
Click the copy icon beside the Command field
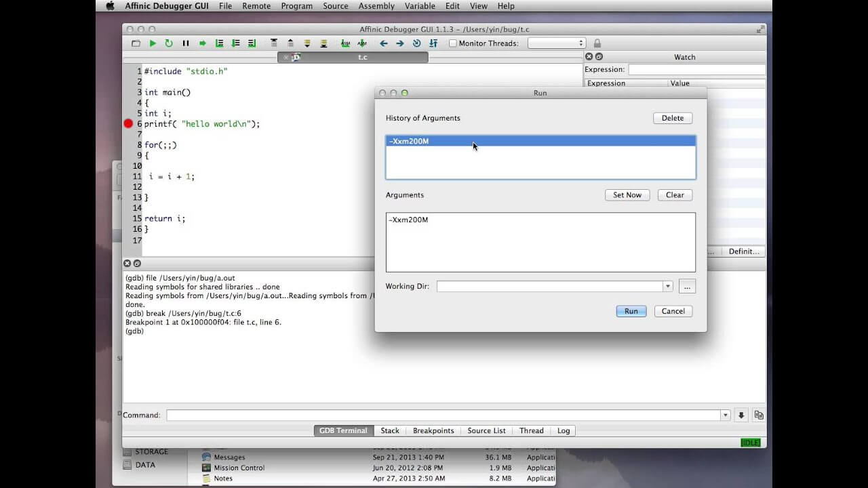pos(759,415)
